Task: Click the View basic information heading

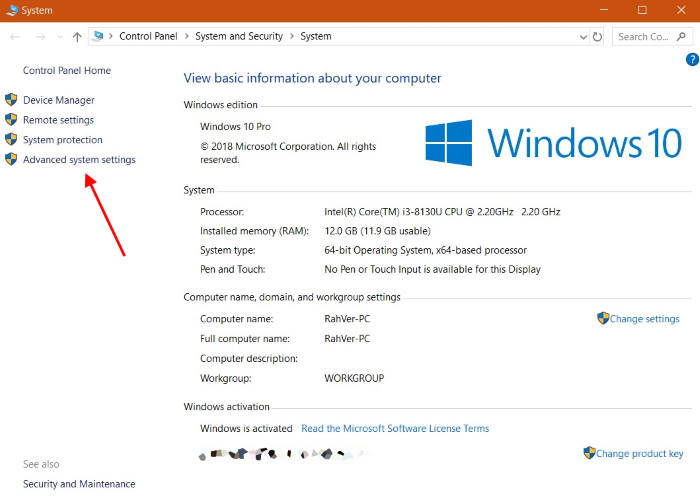Action: [312, 78]
